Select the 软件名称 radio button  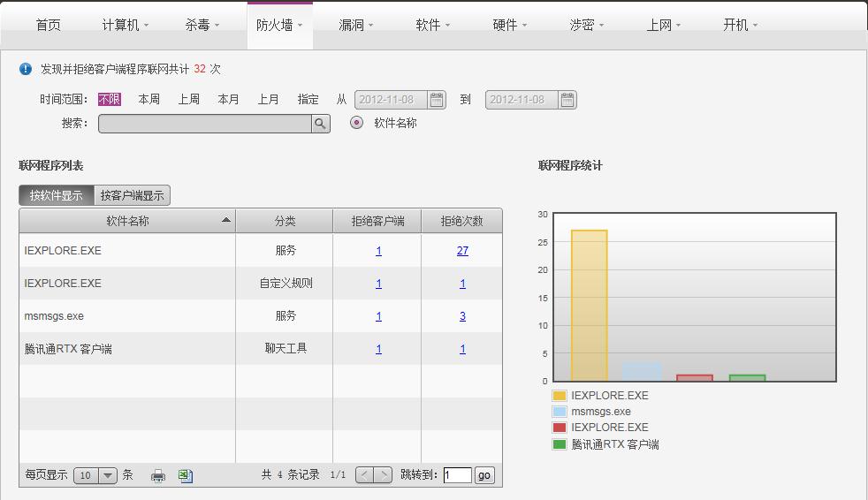[356, 123]
